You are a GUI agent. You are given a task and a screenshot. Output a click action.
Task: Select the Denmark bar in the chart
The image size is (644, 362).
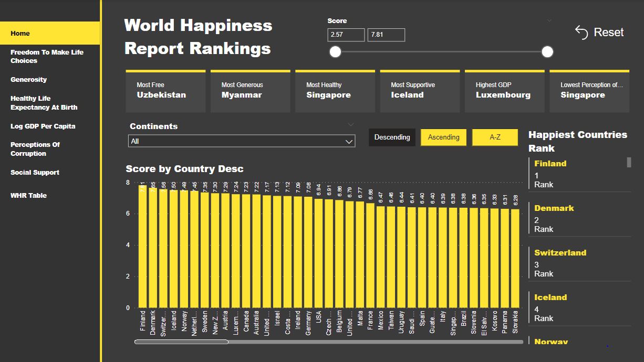153,248
